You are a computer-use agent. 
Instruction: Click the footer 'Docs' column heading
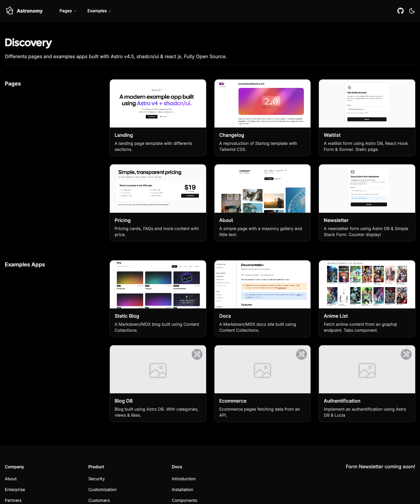(x=177, y=467)
